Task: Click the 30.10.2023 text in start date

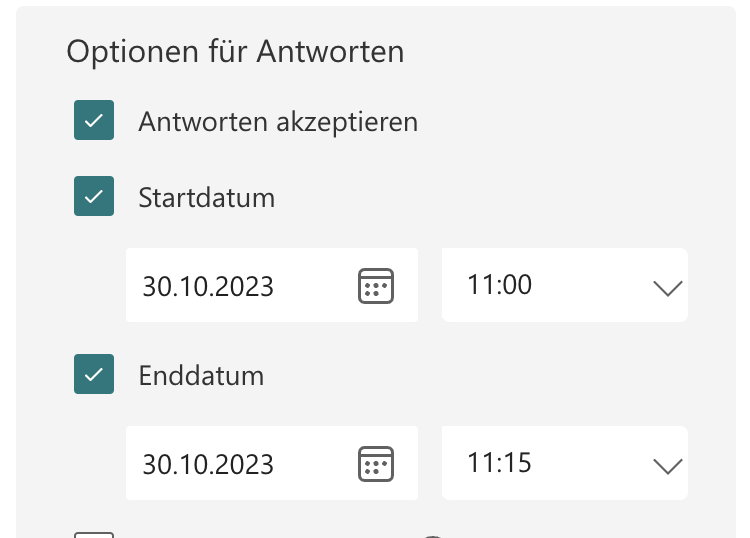Action: coord(208,287)
